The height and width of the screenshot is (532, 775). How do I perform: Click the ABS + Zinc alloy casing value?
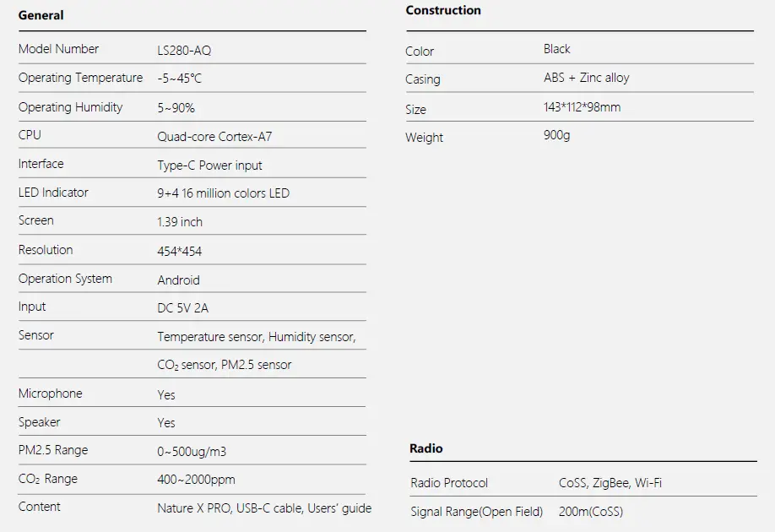587,78
